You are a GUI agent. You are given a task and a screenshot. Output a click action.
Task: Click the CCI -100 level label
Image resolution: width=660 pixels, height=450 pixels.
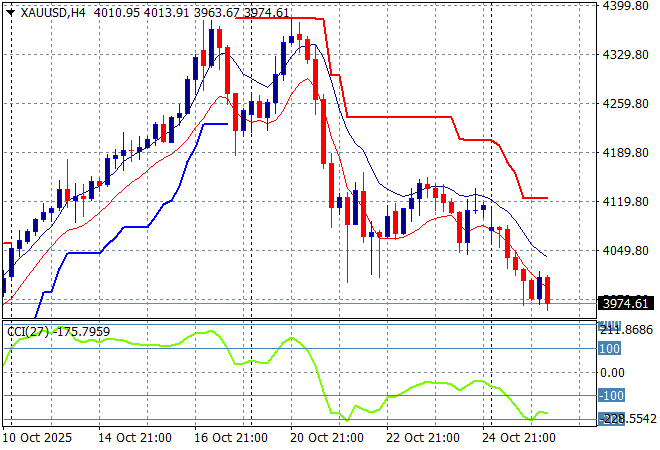(611, 396)
